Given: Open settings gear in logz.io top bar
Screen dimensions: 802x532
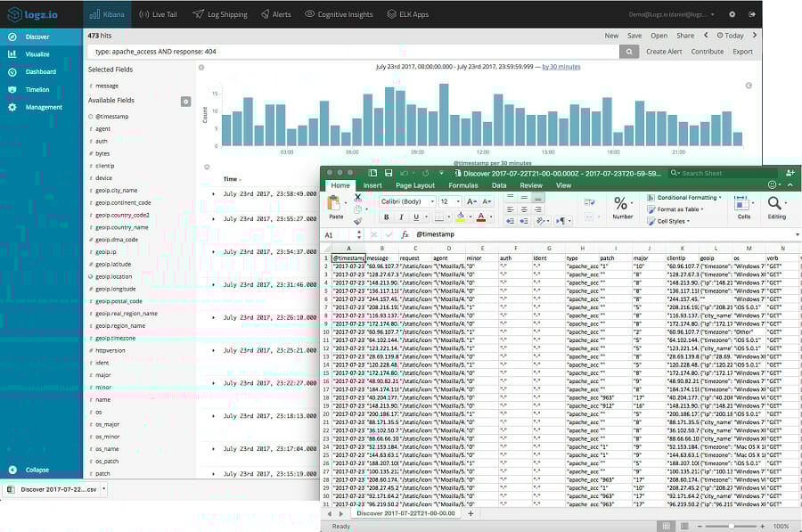Looking at the screenshot, I should pyautogui.click(x=732, y=14).
